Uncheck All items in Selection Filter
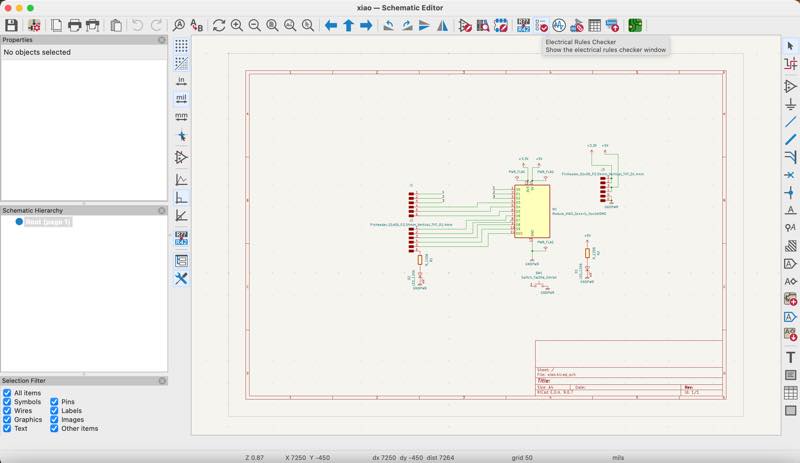 pyautogui.click(x=7, y=393)
